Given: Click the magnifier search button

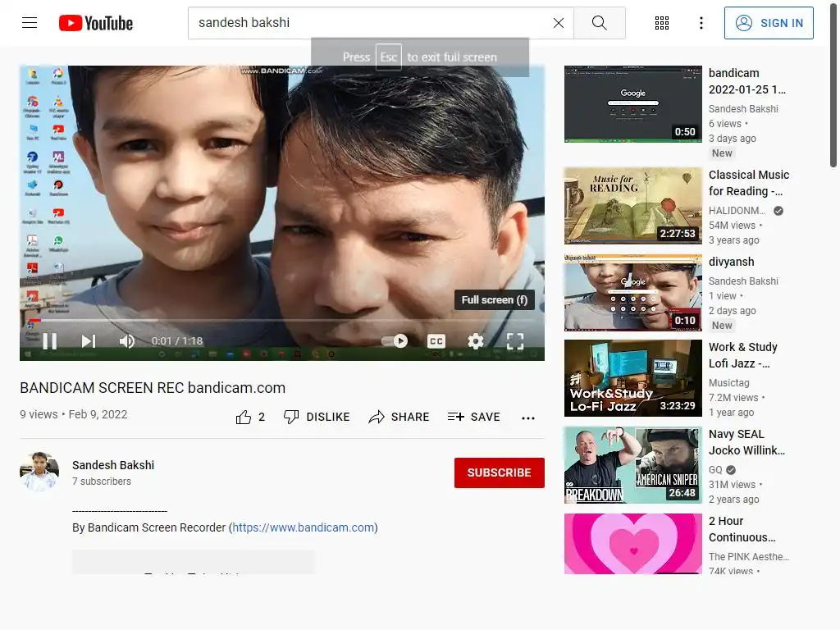Looking at the screenshot, I should pos(600,23).
